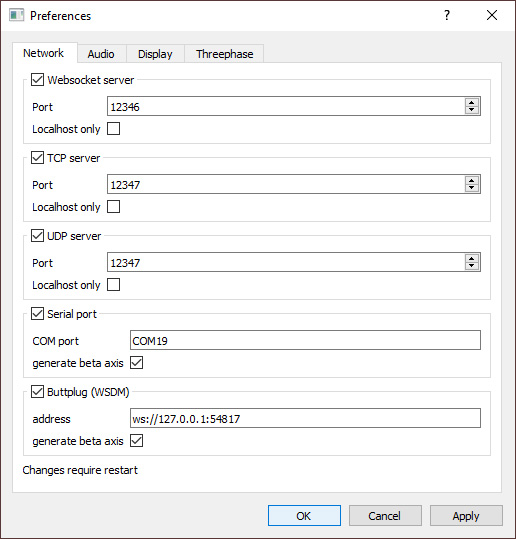
Task: Toggle the UDP server checkbox
Action: pyautogui.click(x=37, y=236)
